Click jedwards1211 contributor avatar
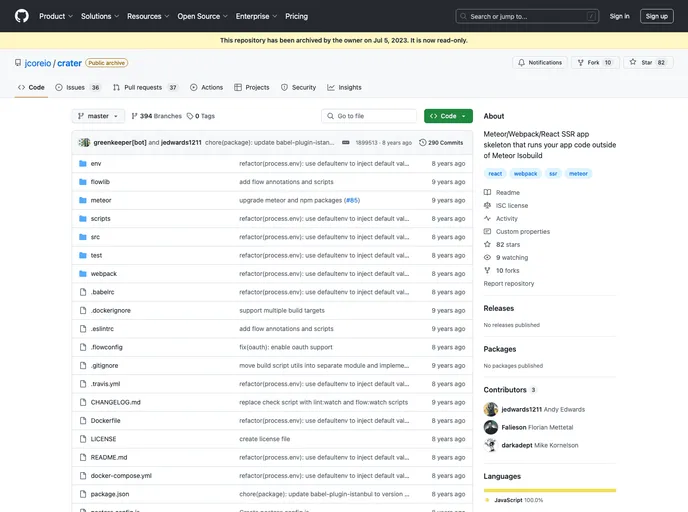Screen dimensions: 688x512 [x=491, y=409]
